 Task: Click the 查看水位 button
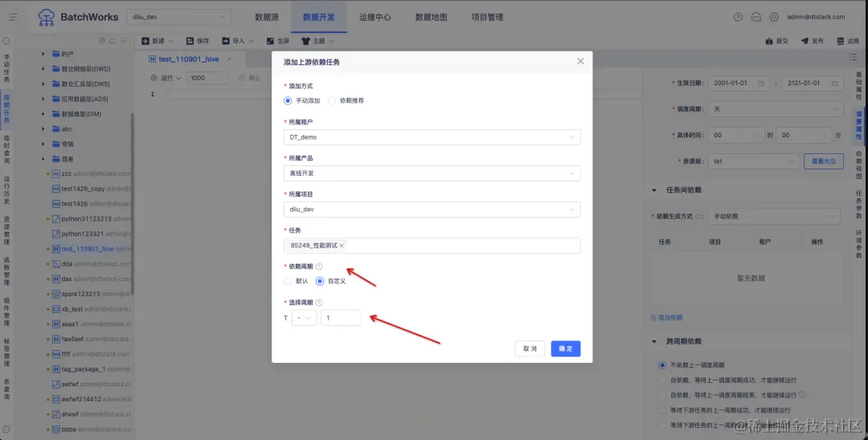click(x=824, y=161)
